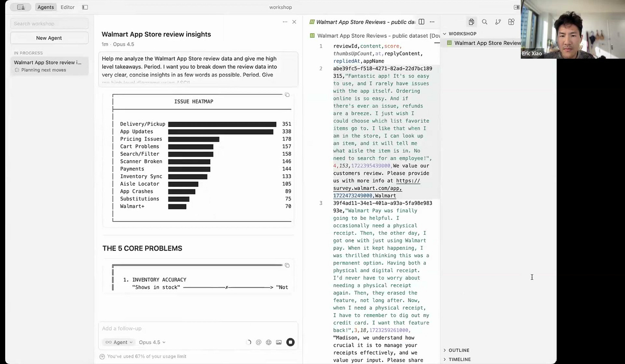This screenshot has height=364, width=625.
Task: Switch to the Agents tab
Action: point(46,7)
